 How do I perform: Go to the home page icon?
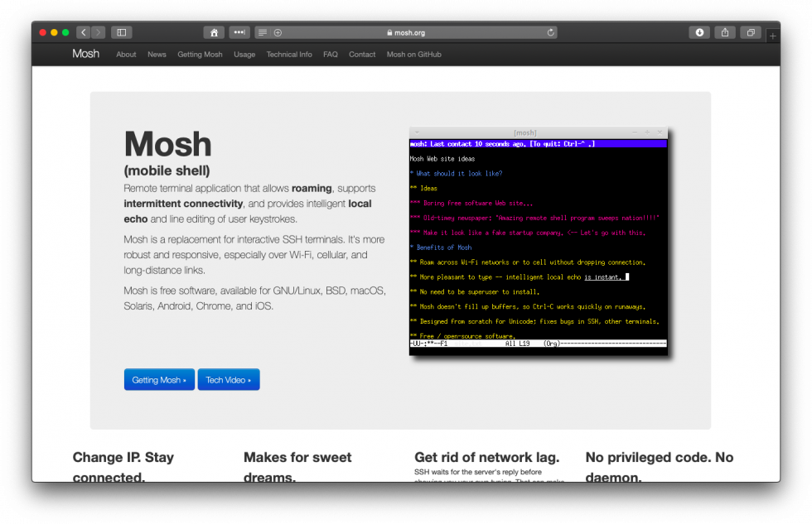click(214, 32)
